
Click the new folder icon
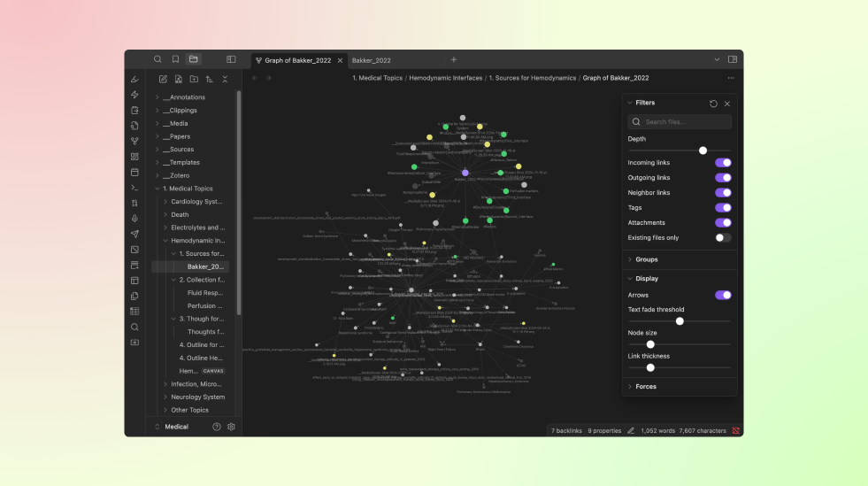(194, 80)
